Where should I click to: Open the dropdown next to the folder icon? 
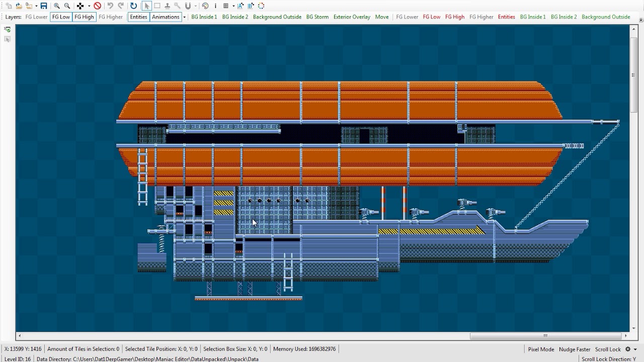(x=35, y=6)
